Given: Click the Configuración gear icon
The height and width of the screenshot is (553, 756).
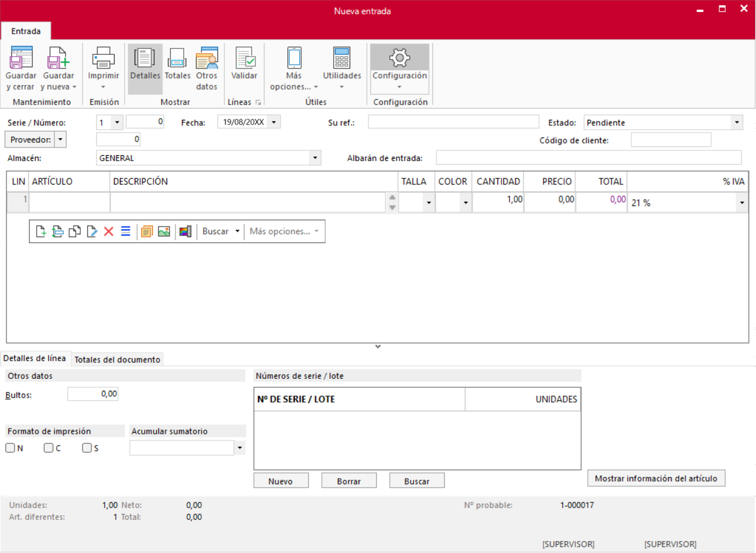Looking at the screenshot, I should point(400,57).
